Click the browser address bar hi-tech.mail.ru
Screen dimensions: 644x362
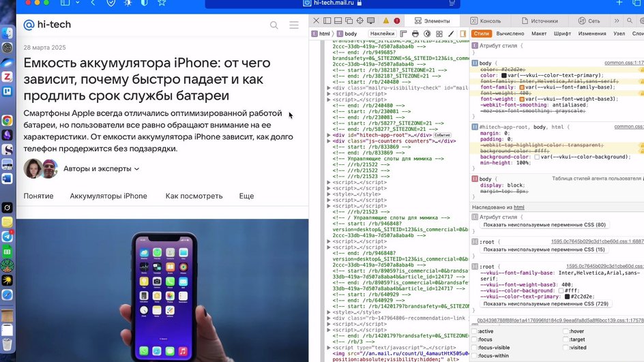click(332, 3)
